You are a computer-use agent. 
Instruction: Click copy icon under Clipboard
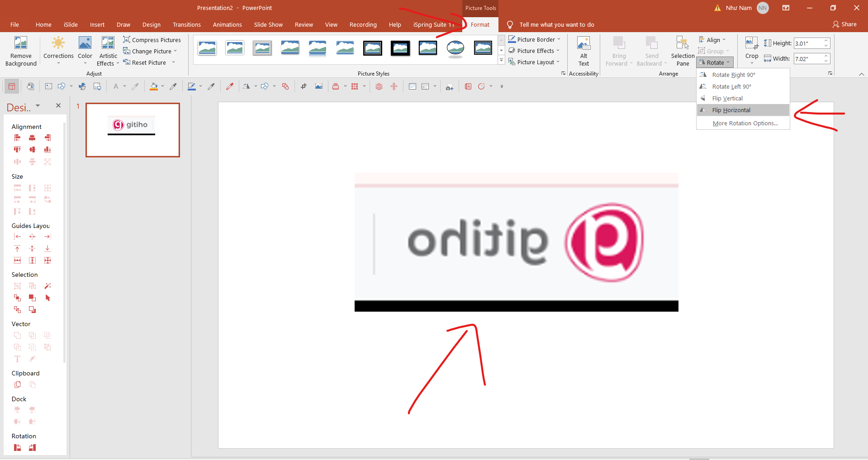(x=17, y=384)
